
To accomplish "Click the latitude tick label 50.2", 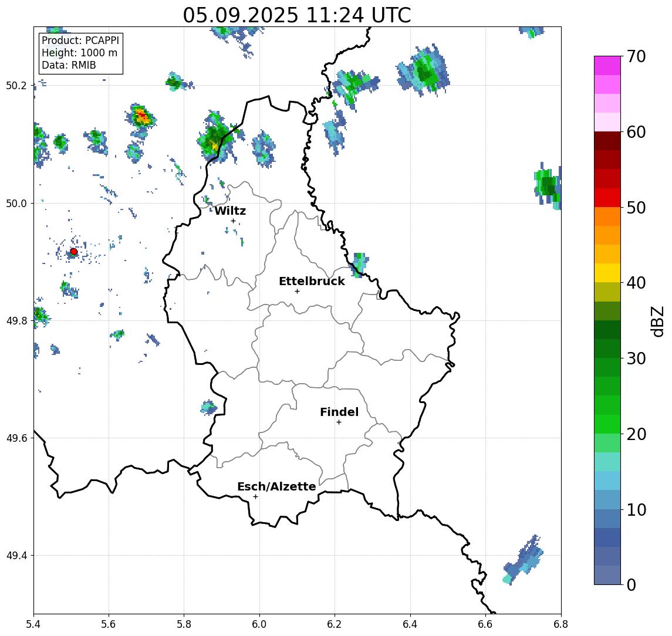I will tap(16, 86).
